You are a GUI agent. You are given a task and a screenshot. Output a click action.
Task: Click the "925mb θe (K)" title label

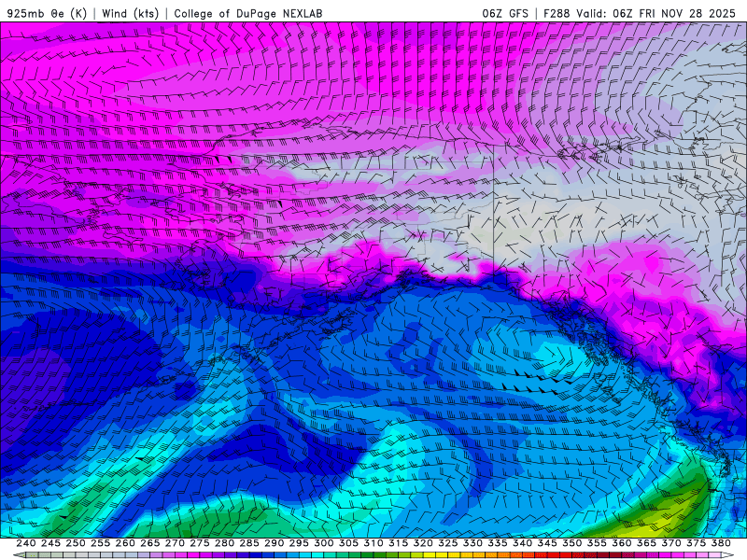[x=48, y=13]
